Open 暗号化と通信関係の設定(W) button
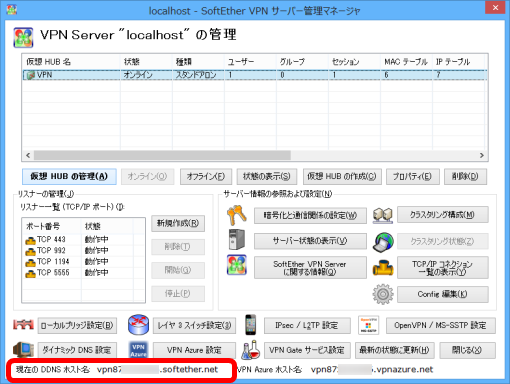Image resolution: width=510 pixels, height=384 pixels. 310,215
